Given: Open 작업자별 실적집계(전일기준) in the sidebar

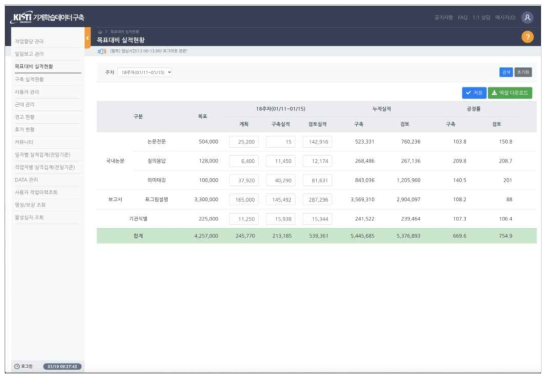Looking at the screenshot, I should pyautogui.click(x=45, y=167).
